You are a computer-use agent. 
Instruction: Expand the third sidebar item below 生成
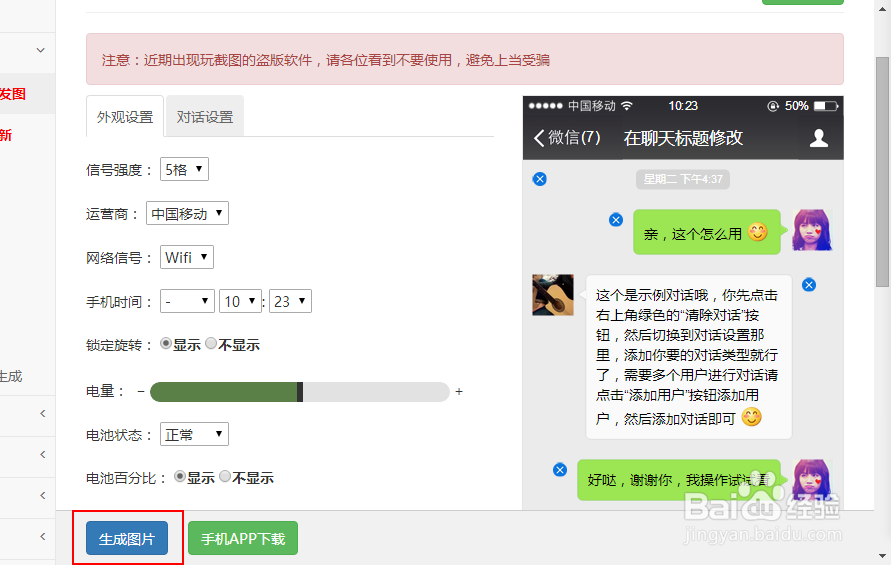pos(43,495)
